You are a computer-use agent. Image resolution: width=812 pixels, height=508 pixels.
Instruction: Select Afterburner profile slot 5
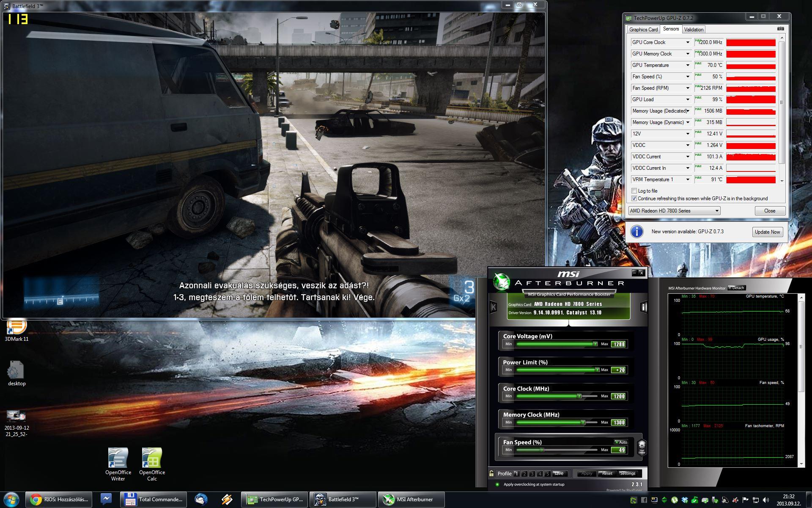tap(547, 474)
